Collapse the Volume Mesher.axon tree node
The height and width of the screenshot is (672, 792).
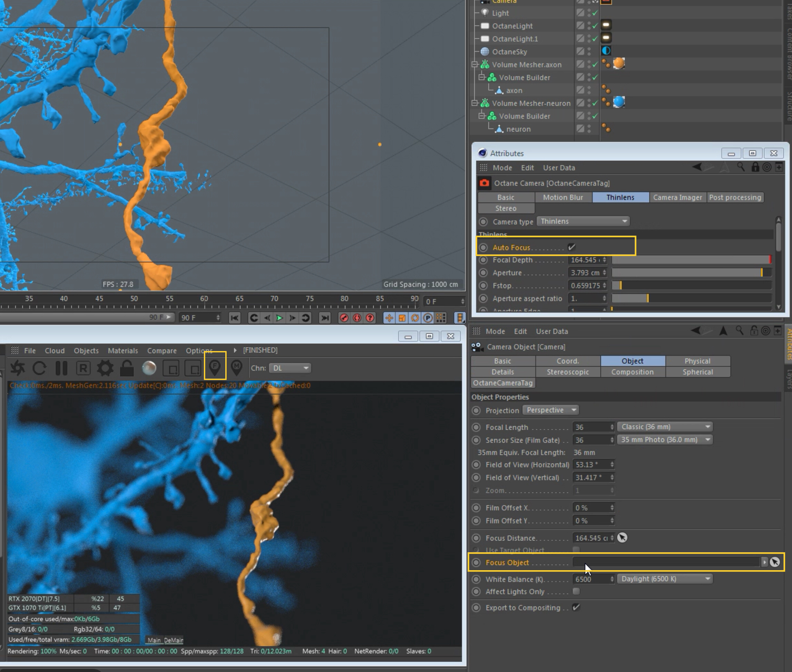[474, 65]
